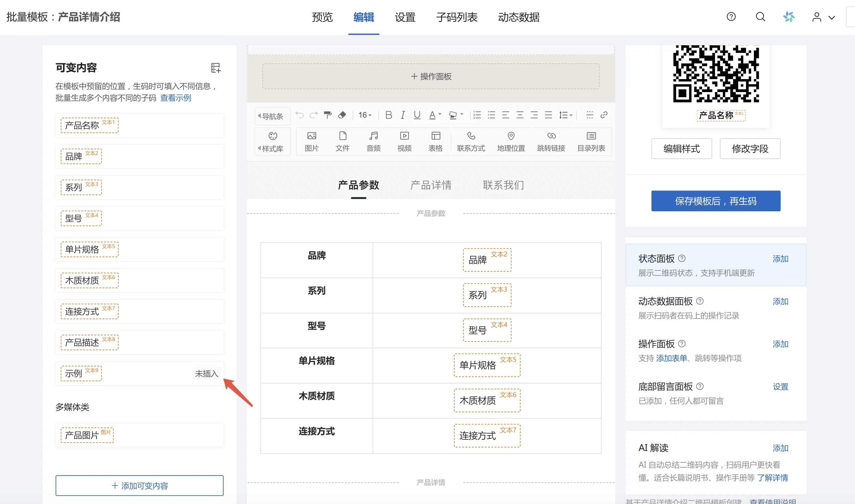Insert a bulleted list
Screen dimensions: 855x504
tap(491, 115)
